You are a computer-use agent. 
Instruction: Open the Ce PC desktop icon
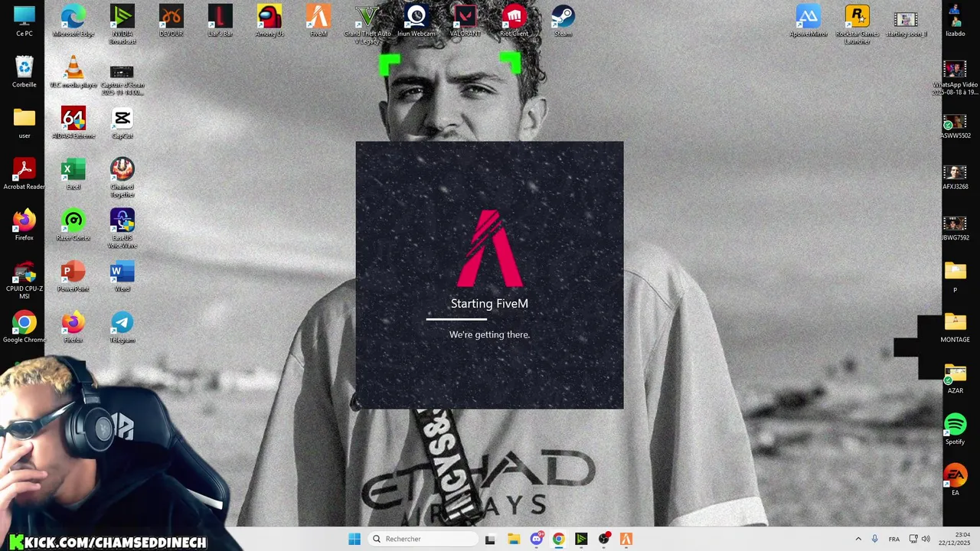[24, 21]
